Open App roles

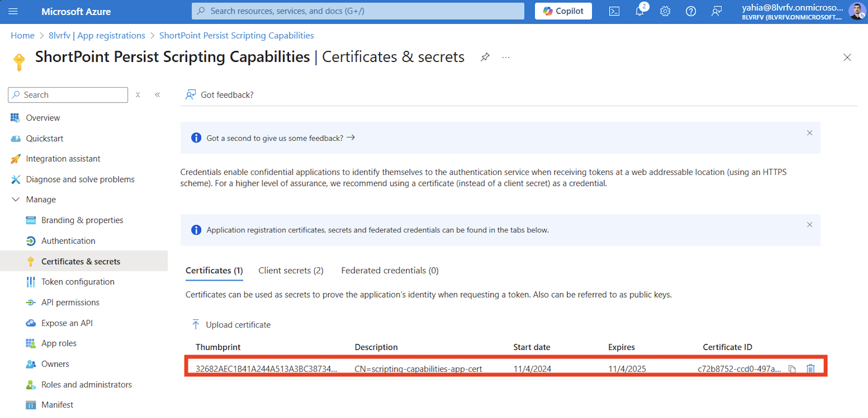click(59, 343)
